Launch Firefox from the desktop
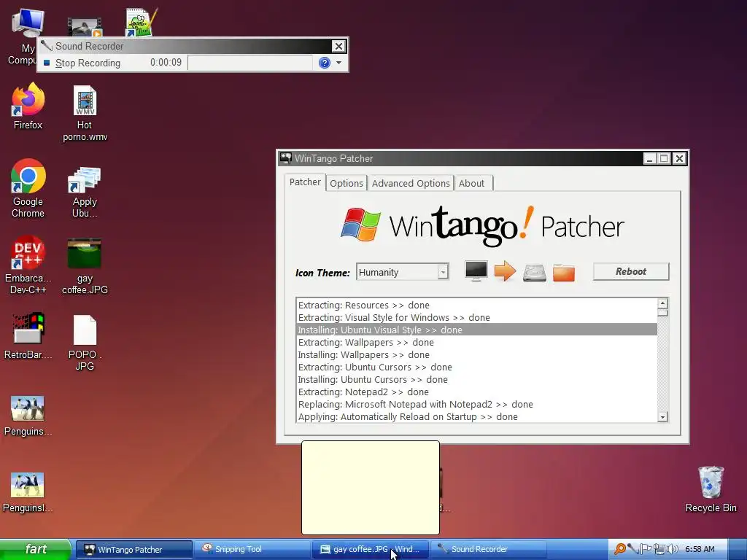Image resolution: width=747 pixels, height=560 pixels. point(28,106)
